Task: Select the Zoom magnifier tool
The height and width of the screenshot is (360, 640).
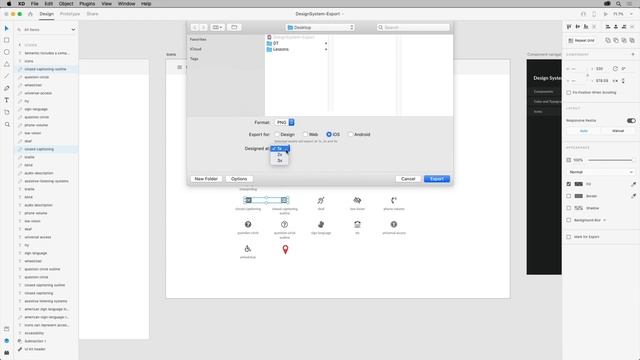Action: tap(7, 124)
